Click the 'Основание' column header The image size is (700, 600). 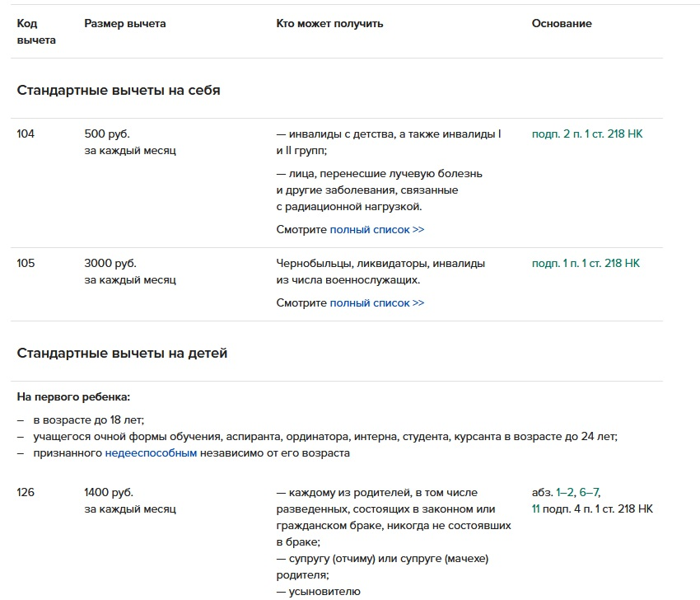coord(562,24)
